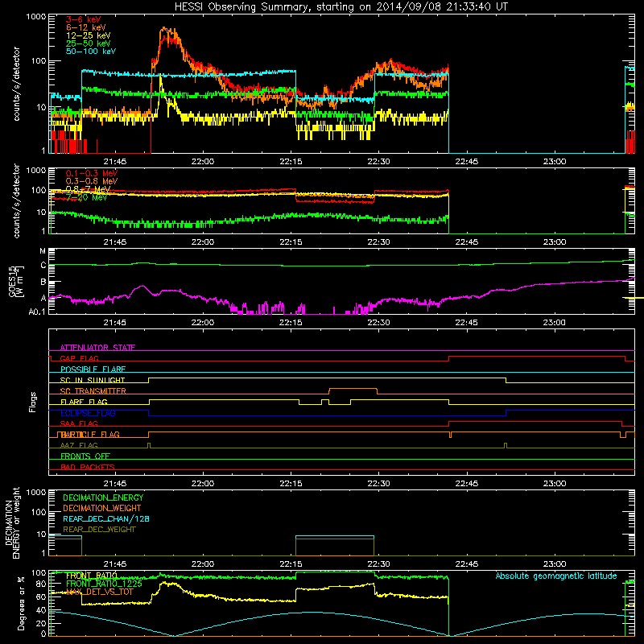
Task: Select the DECIMATION ENERGY or weight axis title
Action: tap(12, 522)
